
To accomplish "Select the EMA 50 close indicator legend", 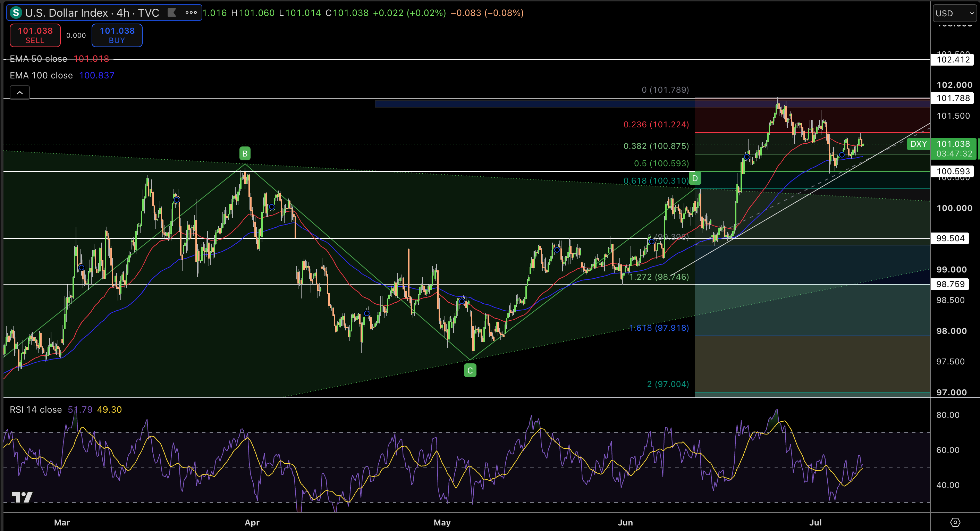I will tap(39, 59).
